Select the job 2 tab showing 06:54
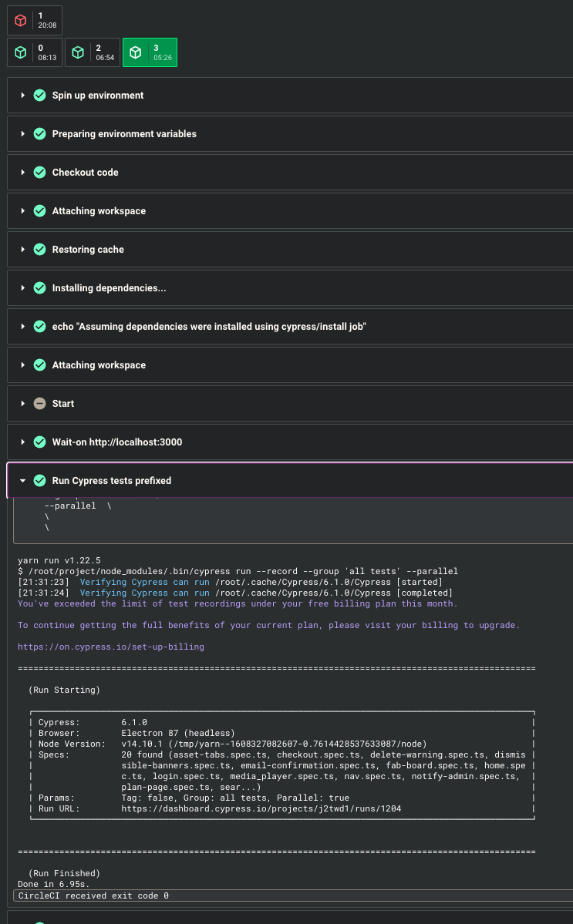 click(93, 52)
